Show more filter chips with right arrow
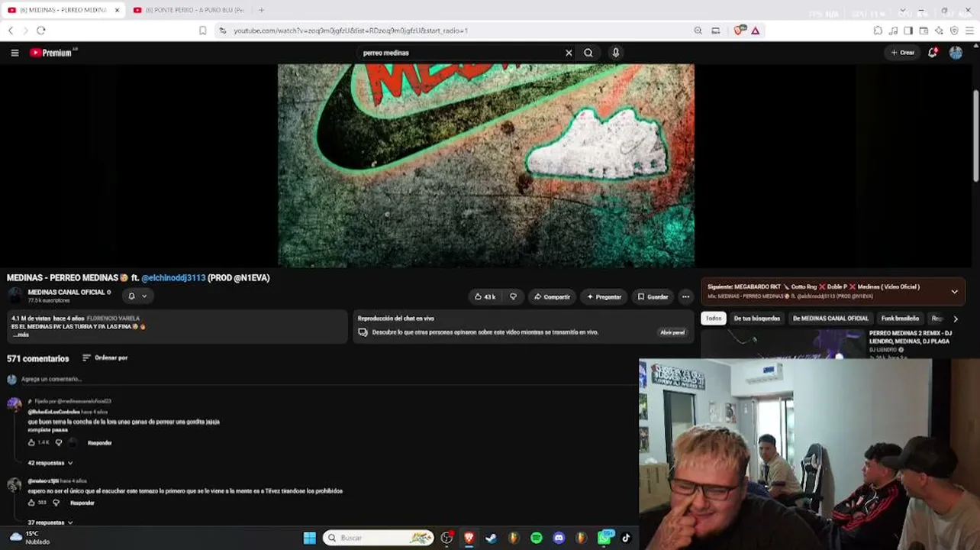Image resolution: width=980 pixels, height=550 pixels. coord(956,319)
